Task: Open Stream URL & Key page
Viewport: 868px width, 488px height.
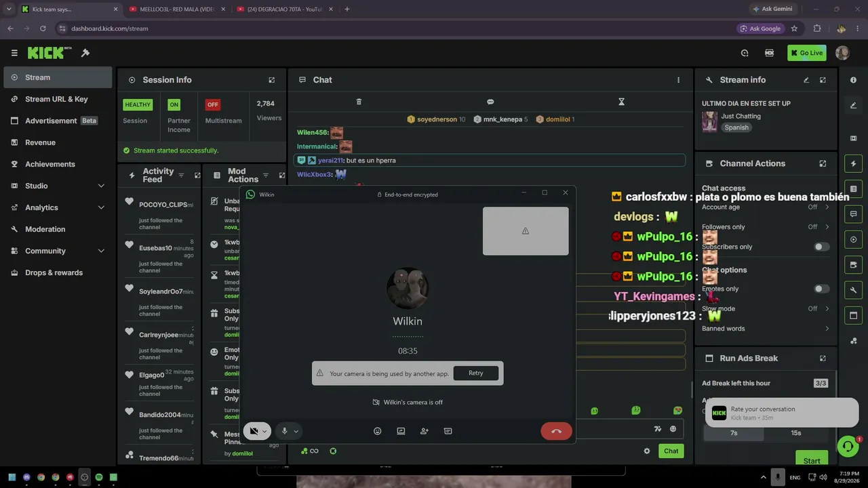Action: tap(58, 99)
